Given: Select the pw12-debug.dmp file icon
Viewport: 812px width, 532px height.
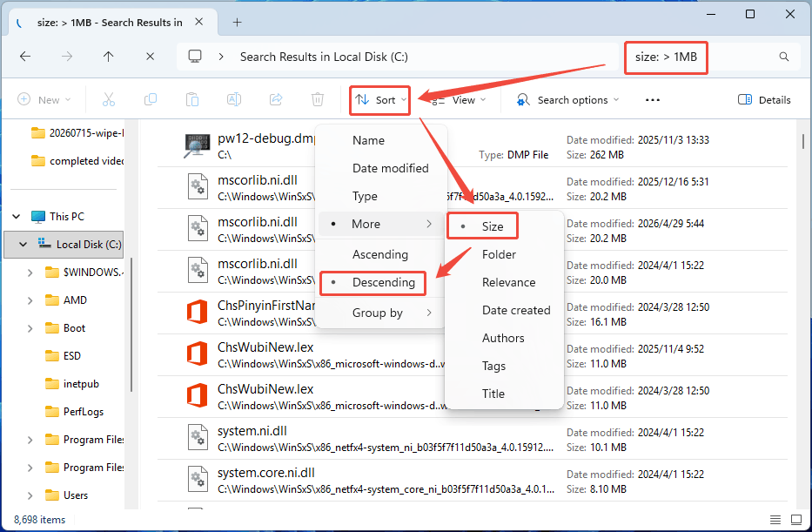Looking at the screenshot, I should coord(198,146).
